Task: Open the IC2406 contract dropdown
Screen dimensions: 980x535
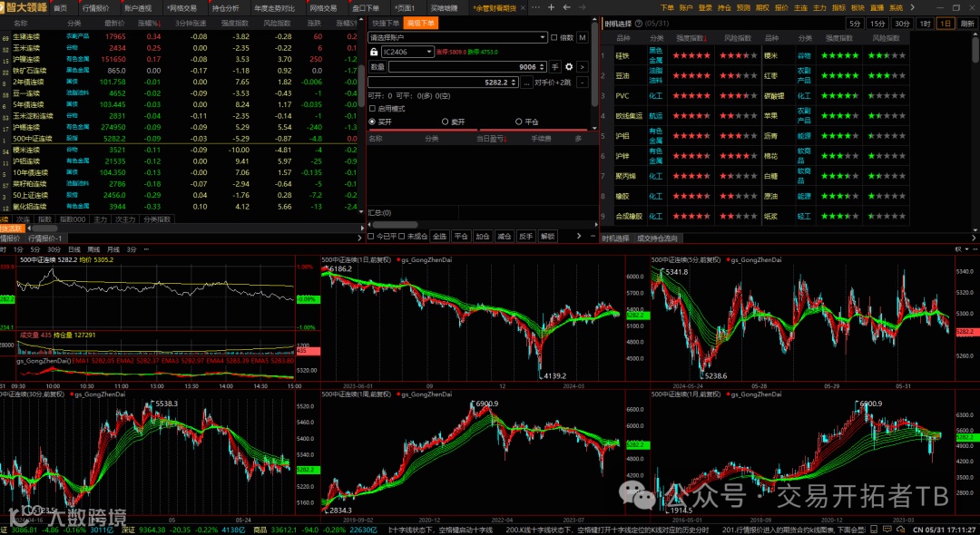Action: [x=407, y=52]
